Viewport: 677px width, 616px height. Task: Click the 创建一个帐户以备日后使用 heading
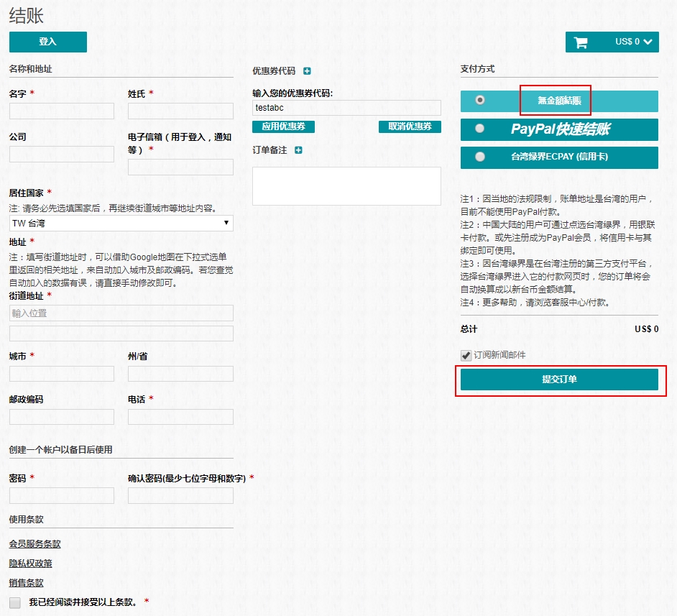[x=61, y=450]
